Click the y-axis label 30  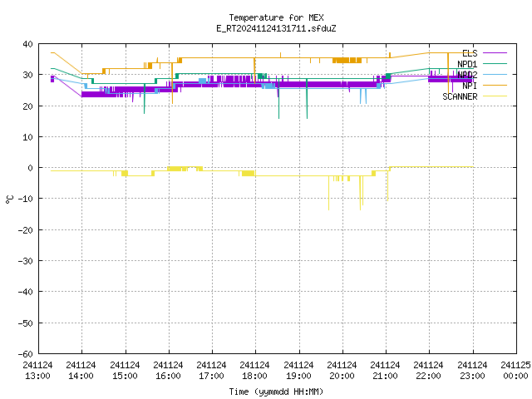[x=27, y=75]
